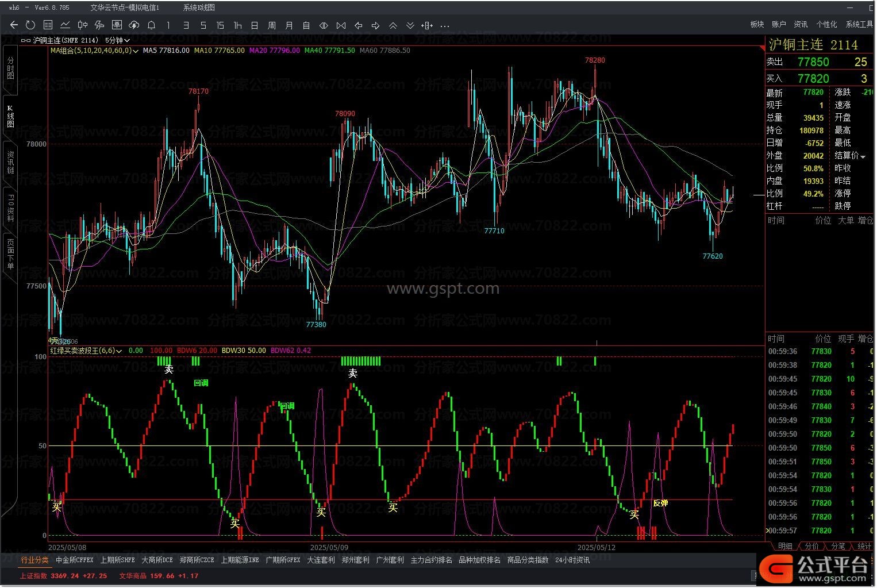The width and height of the screenshot is (877, 588).
Task: Open the 账户 menu
Action: click(x=779, y=24)
